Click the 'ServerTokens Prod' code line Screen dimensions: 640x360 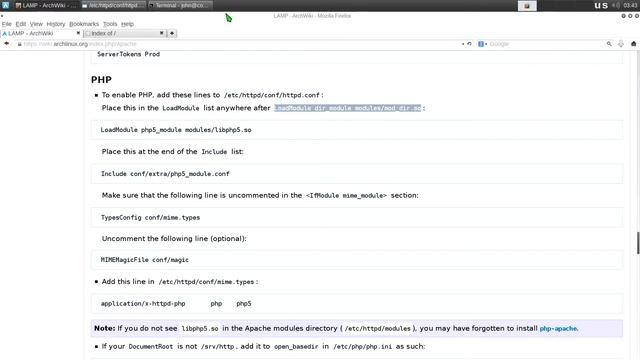pos(129,54)
